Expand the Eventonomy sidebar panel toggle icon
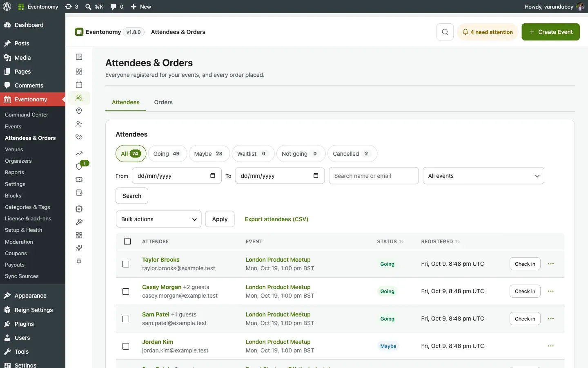The width and height of the screenshot is (588, 368). click(79, 57)
